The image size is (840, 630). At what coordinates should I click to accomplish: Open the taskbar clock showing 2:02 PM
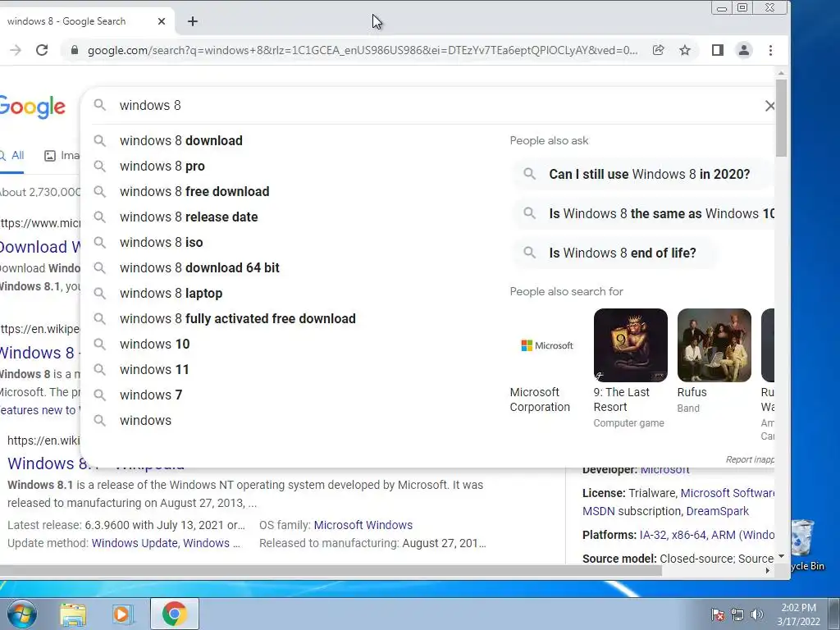(x=798, y=614)
